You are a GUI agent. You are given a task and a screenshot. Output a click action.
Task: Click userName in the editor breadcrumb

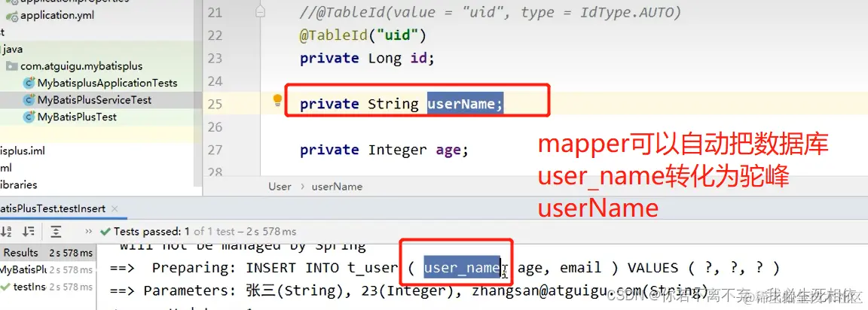[x=337, y=187]
